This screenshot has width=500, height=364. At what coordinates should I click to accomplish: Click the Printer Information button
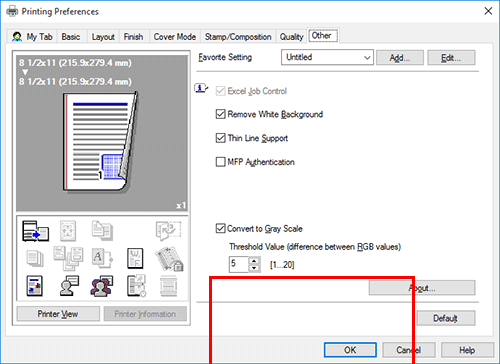[145, 314]
